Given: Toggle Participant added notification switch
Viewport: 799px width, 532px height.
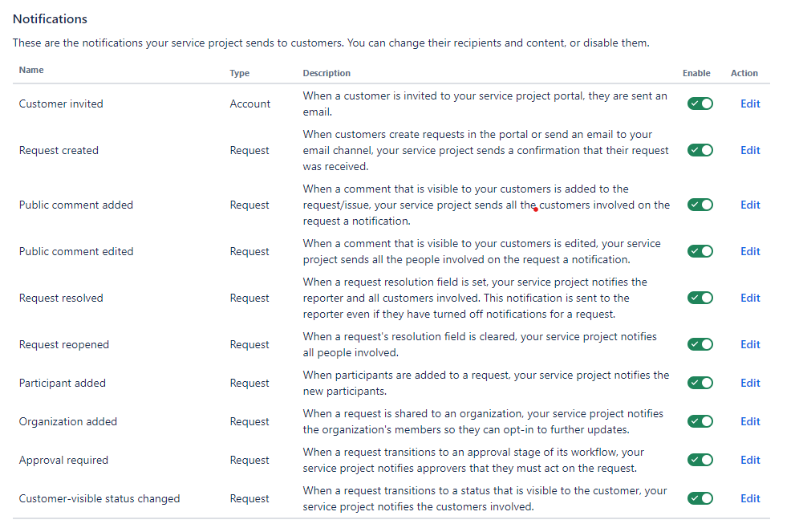Looking at the screenshot, I should pyautogui.click(x=700, y=383).
